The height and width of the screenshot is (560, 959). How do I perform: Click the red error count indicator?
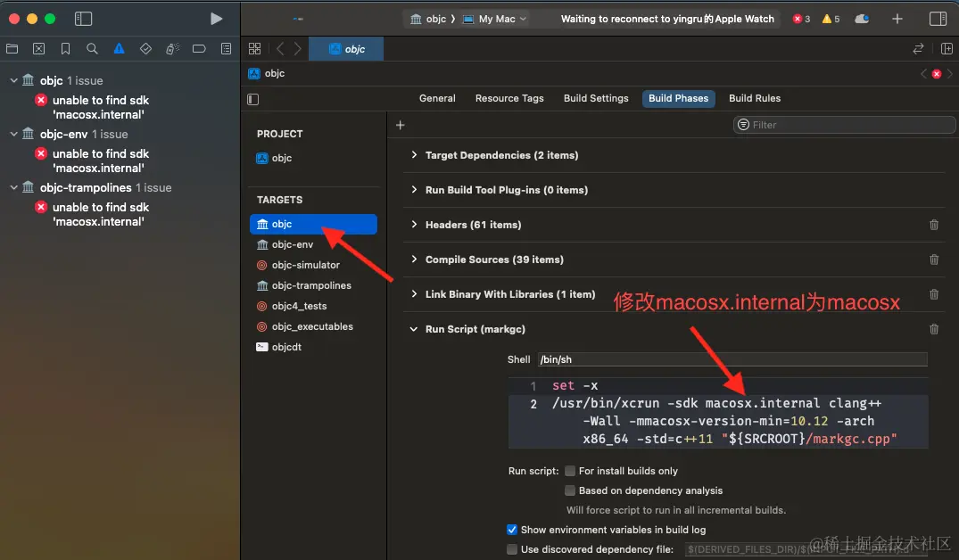point(801,19)
